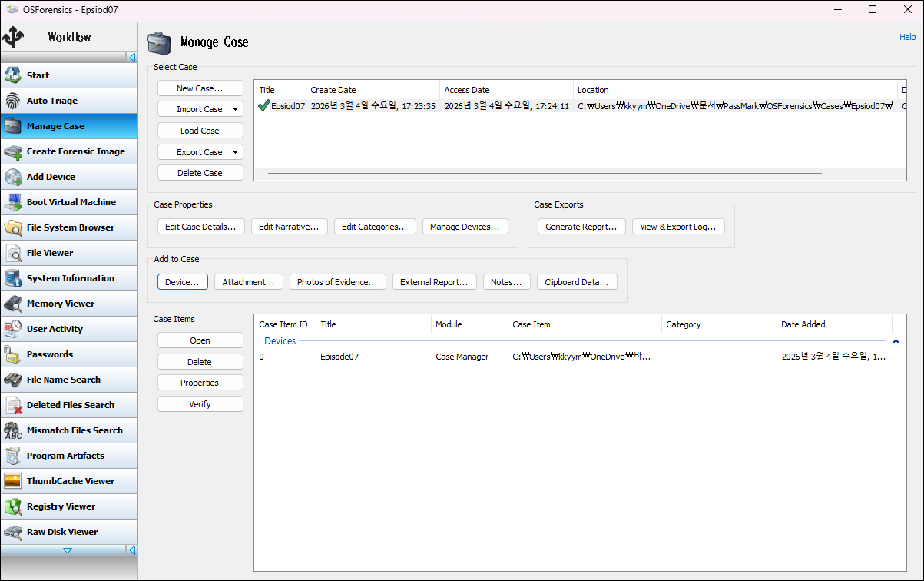Click the Verify button
This screenshot has width=924, height=581.
tap(200, 404)
